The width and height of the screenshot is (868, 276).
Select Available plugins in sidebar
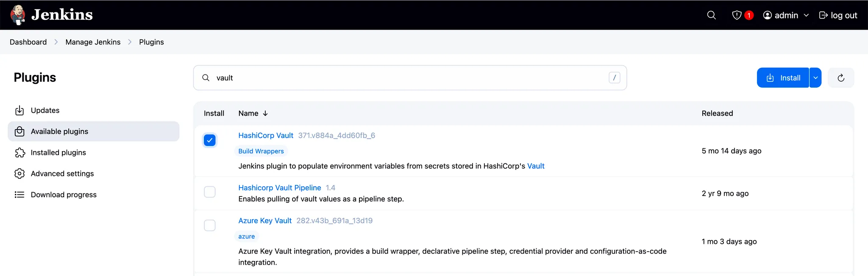pyautogui.click(x=93, y=132)
